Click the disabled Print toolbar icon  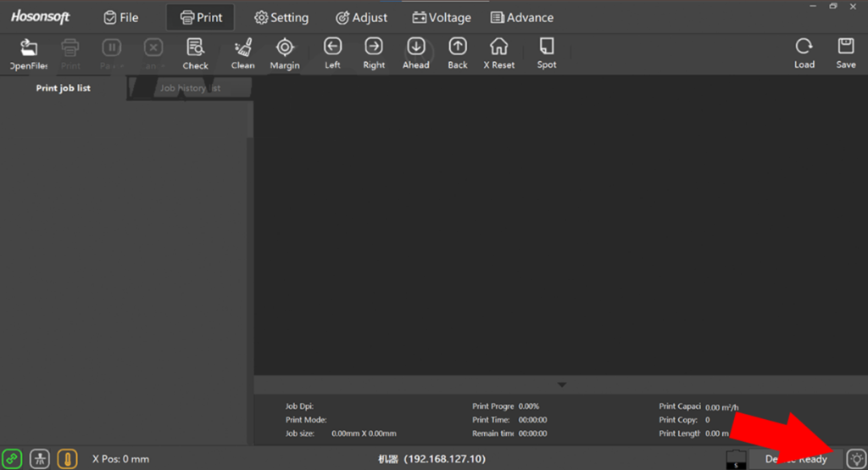click(70, 53)
